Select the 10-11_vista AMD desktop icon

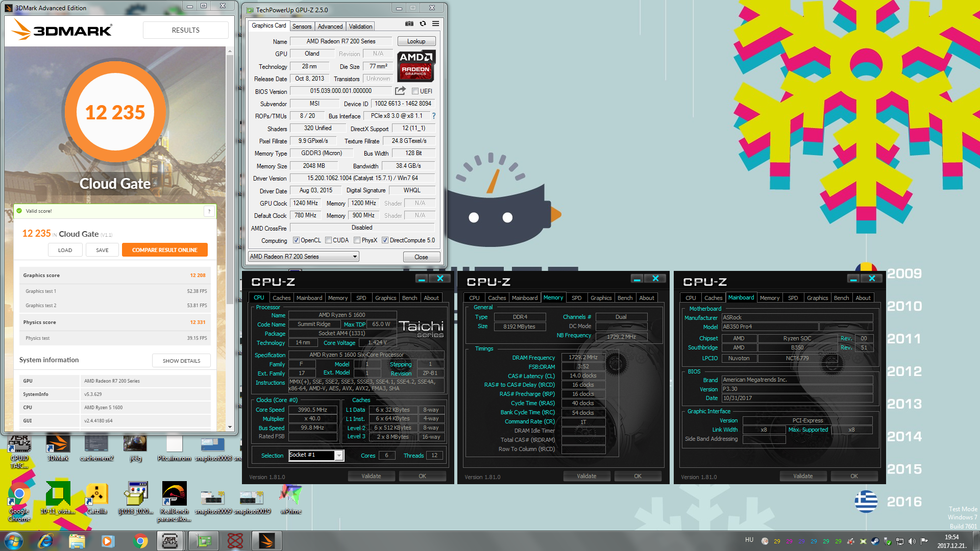pos(58,498)
